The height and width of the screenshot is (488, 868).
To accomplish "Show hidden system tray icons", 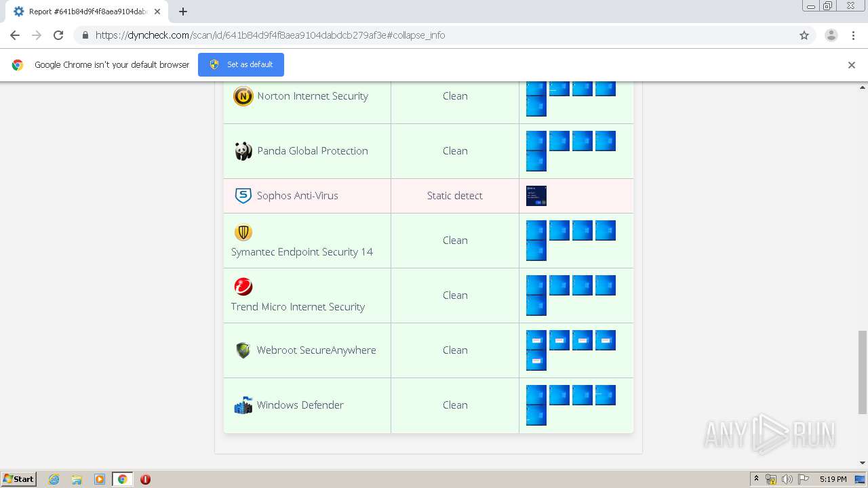I will tap(757, 479).
